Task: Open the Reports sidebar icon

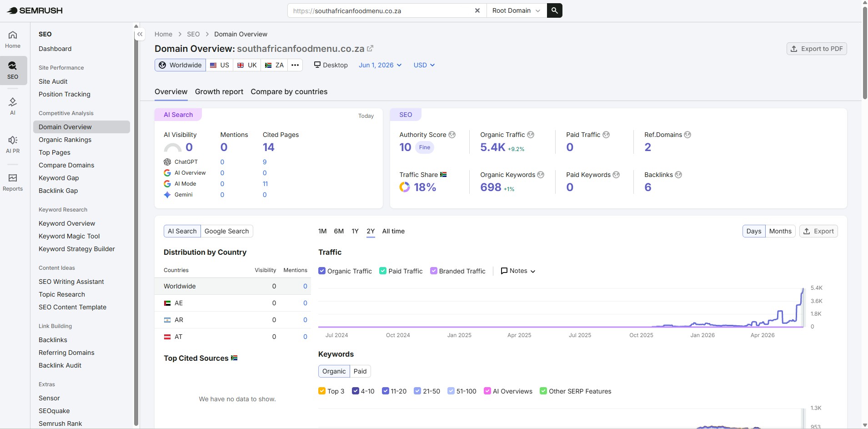Action: pos(13,182)
